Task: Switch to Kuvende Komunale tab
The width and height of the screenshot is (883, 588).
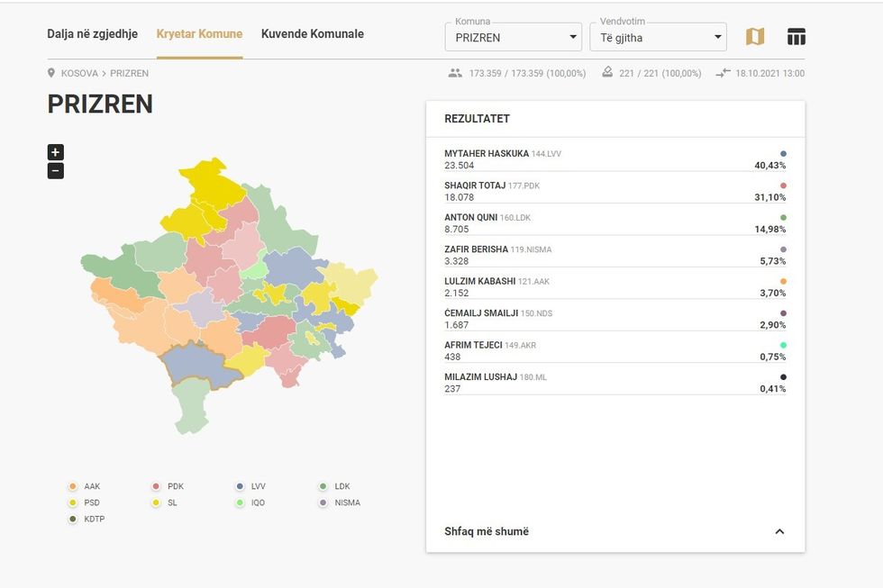Action: click(x=313, y=34)
